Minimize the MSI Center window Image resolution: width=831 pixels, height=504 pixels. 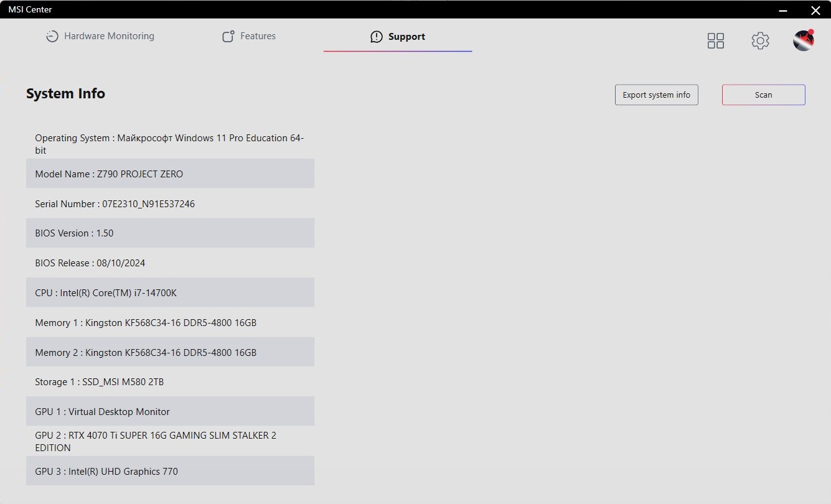click(783, 10)
